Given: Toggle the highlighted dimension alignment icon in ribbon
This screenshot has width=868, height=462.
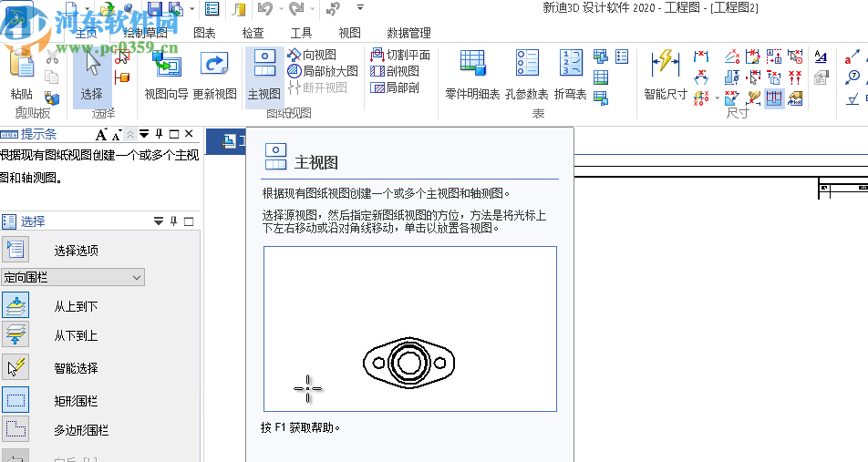Looking at the screenshot, I should 774,98.
